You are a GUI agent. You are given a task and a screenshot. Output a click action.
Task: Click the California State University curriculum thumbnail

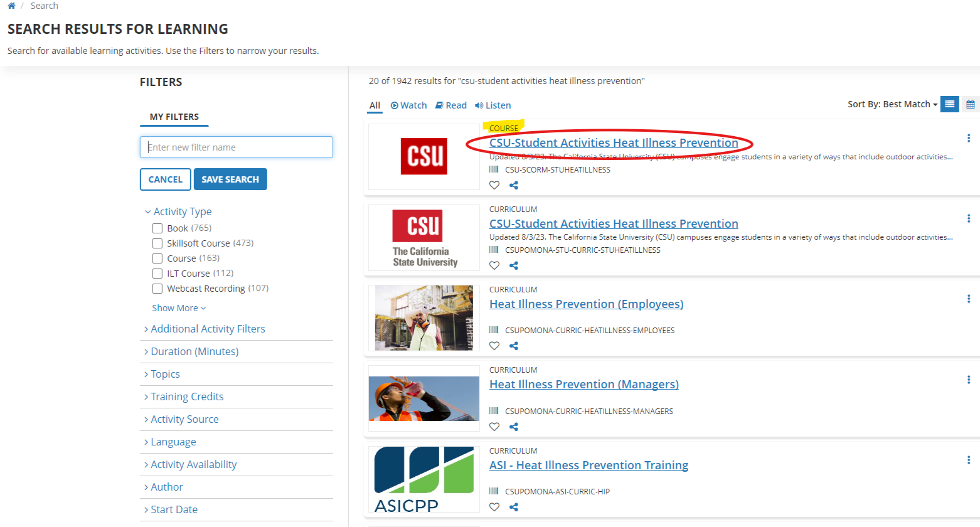424,238
